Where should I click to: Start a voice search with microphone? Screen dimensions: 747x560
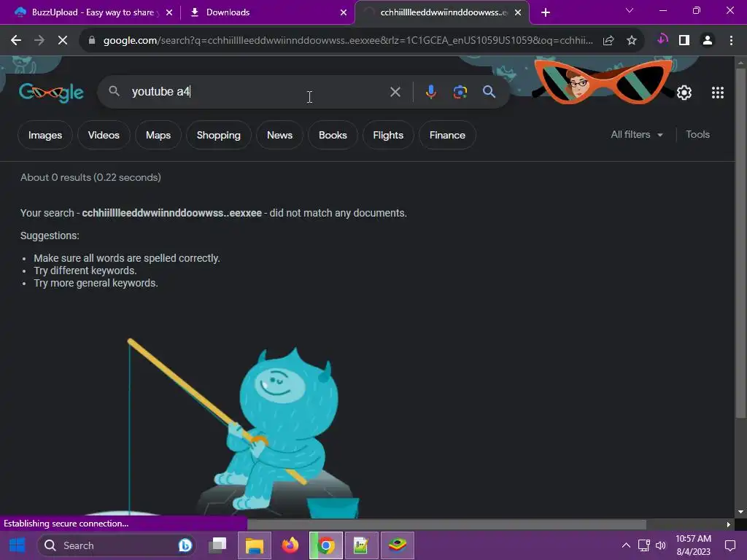[430, 91]
